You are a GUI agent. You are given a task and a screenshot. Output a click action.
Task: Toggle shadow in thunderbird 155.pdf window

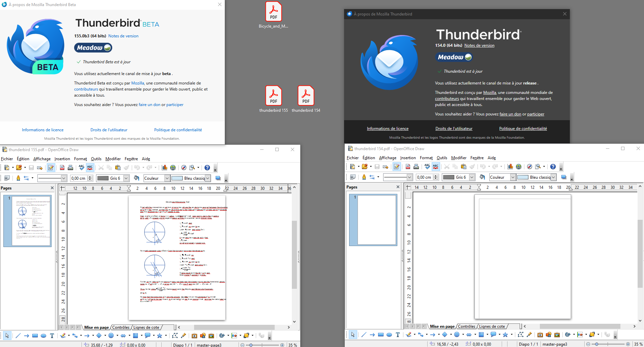pos(218,178)
